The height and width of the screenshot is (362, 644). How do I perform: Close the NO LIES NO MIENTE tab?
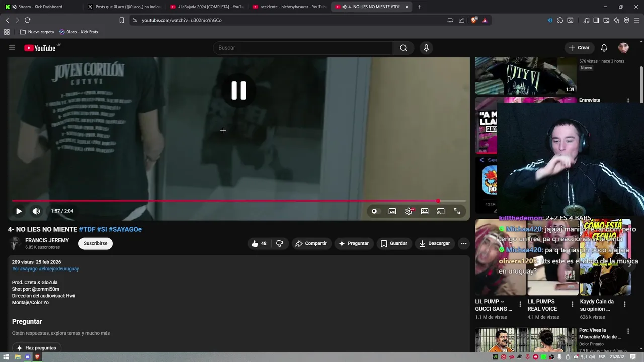pyautogui.click(x=407, y=7)
